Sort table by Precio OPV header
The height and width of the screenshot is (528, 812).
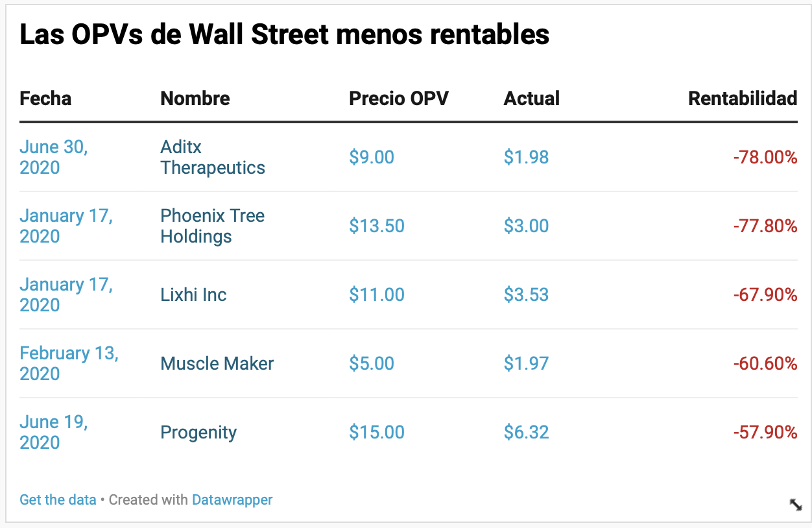pos(399,99)
